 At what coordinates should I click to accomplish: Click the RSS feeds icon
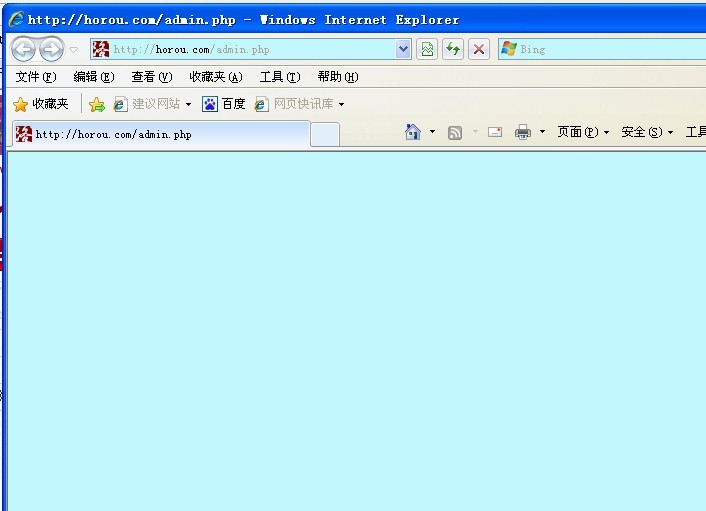tap(455, 133)
